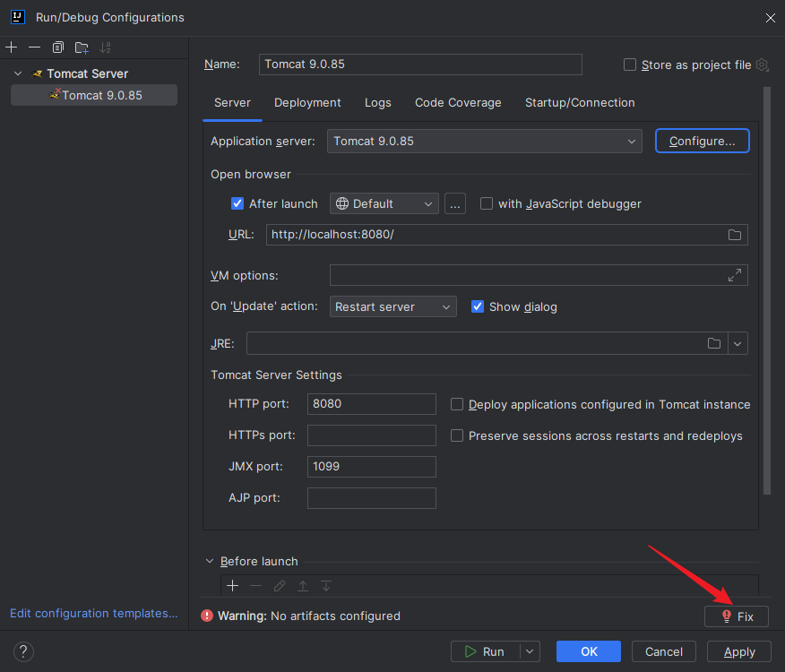Enable Preserve sessions across restarts and redeploys
Viewport: 785px width, 672px height.
pyautogui.click(x=457, y=435)
